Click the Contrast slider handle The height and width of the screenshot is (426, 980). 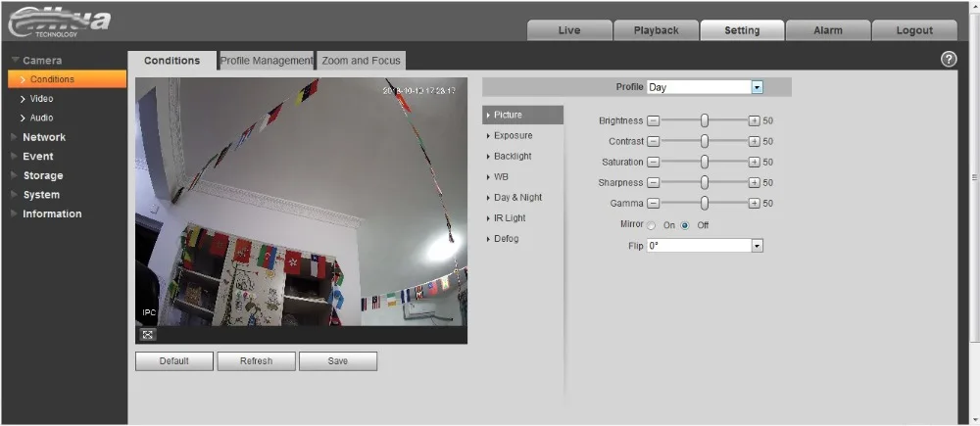pyautogui.click(x=705, y=141)
